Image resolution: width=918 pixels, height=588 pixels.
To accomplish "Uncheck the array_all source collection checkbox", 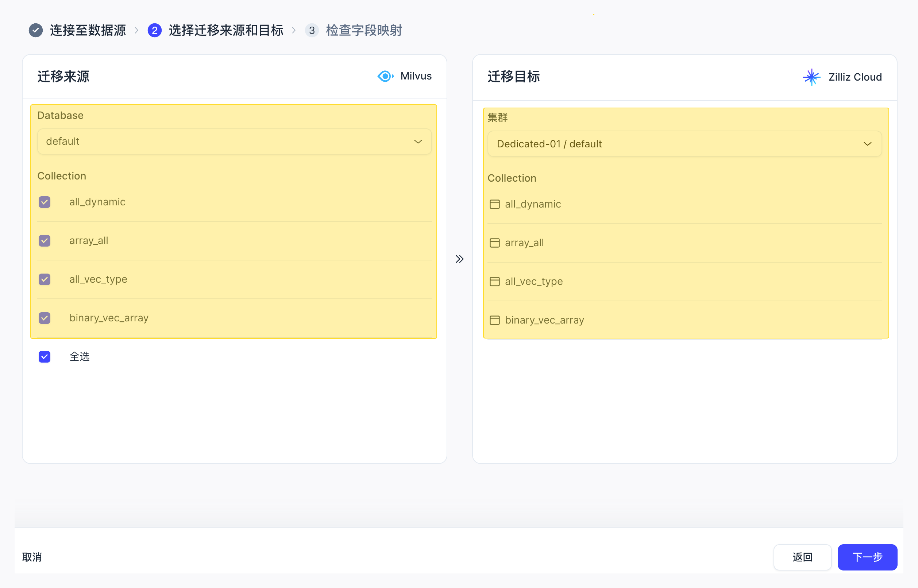I will click(x=45, y=240).
